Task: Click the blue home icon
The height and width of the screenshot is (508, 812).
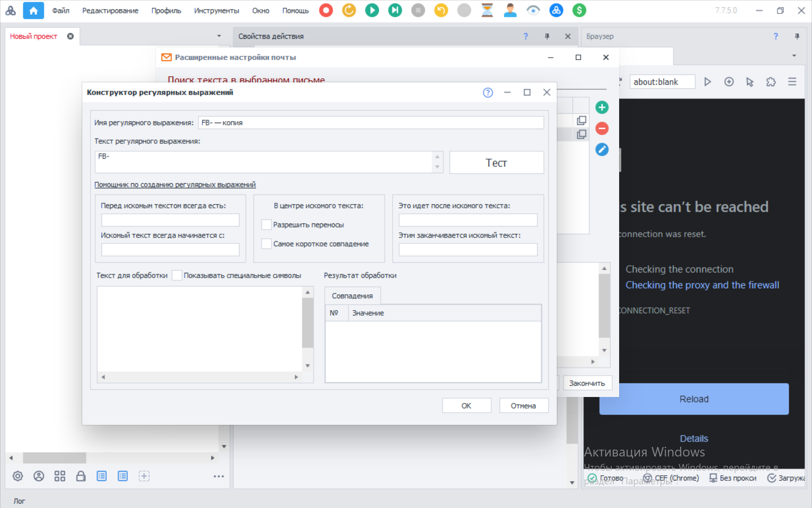Action: pyautogui.click(x=33, y=10)
